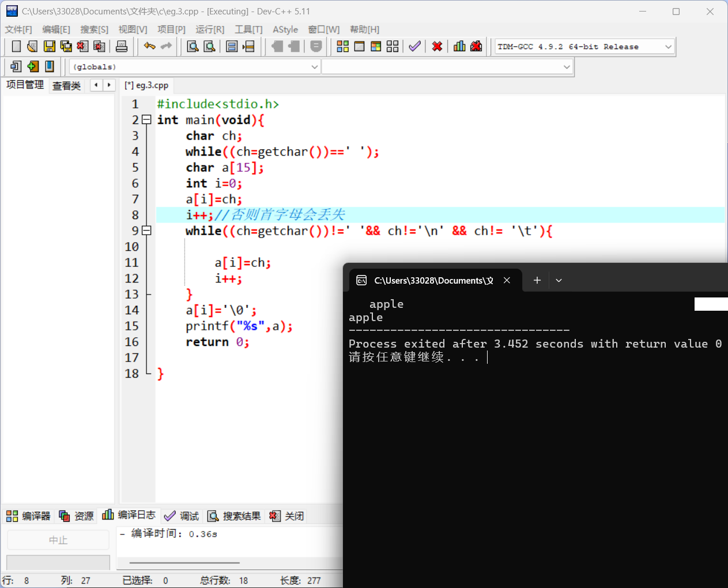Open the Find magnifier icon
This screenshot has height=588, width=728.
(x=193, y=47)
